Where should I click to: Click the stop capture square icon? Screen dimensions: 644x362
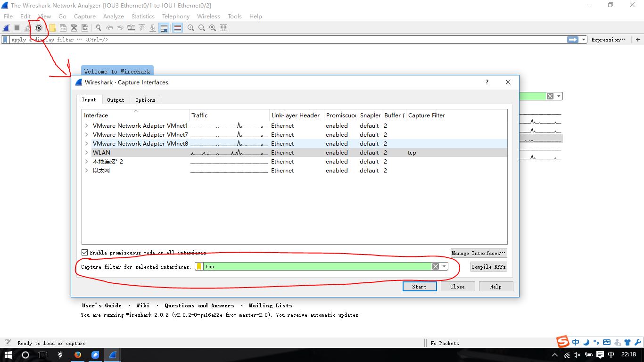17,28
